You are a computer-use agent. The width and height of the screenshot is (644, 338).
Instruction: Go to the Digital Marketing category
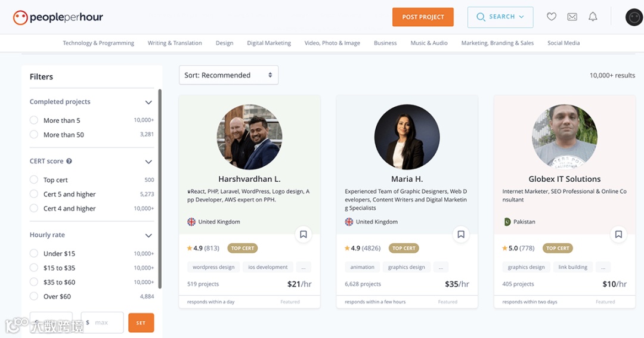pos(269,43)
